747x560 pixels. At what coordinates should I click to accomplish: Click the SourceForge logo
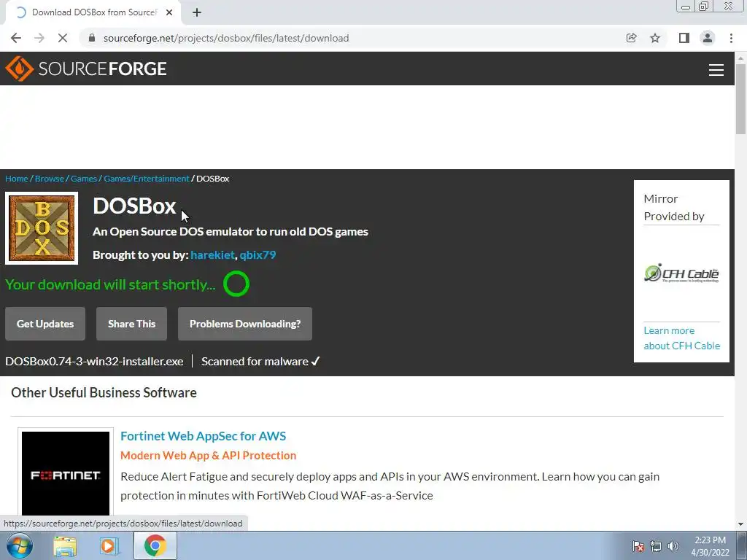click(86, 69)
